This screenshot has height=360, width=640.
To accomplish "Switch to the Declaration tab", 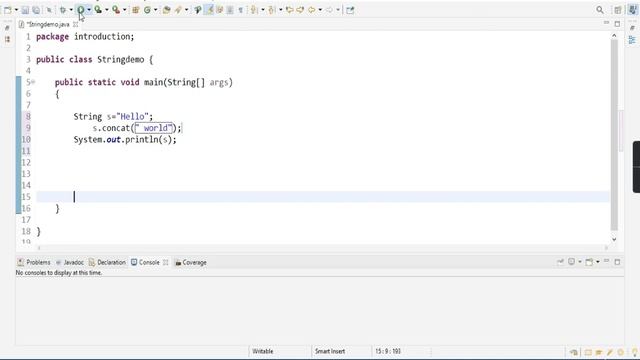I will [107, 262].
